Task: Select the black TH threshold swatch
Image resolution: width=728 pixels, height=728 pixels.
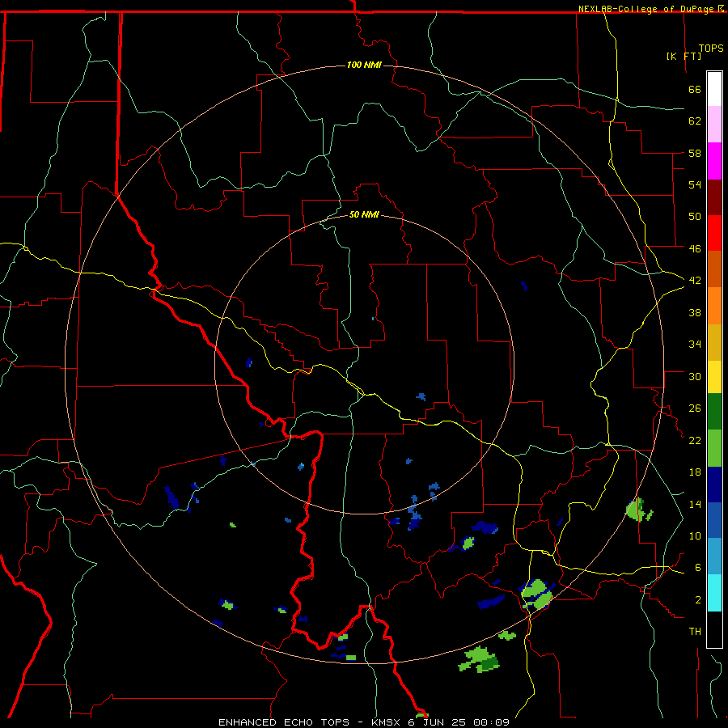Action: [714, 629]
